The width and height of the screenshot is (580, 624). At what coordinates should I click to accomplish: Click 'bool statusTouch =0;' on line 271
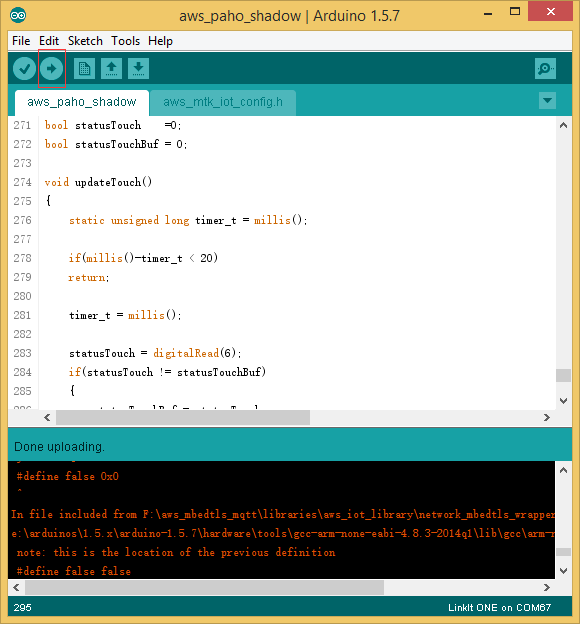pyautogui.click(x=113, y=125)
